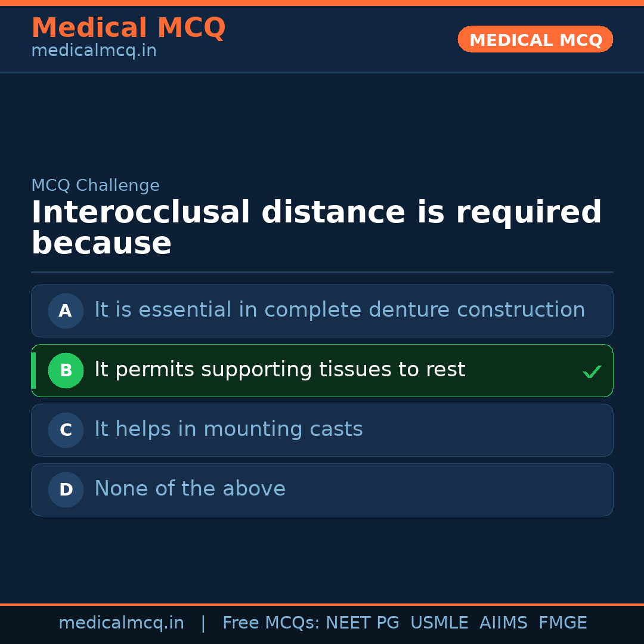Image resolution: width=644 pixels, height=644 pixels.
Task: Select answer "It permits supporting tissues to rest"
Action: click(x=280, y=370)
